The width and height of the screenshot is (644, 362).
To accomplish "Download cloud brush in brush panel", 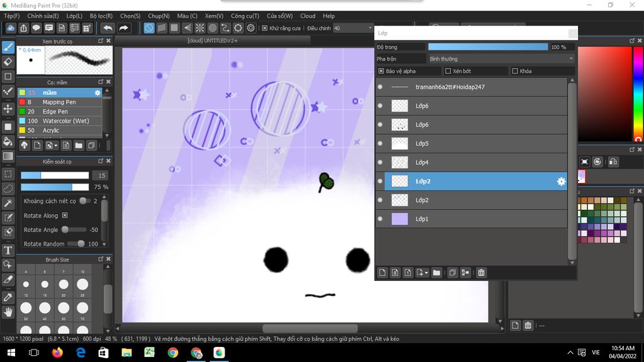I will [25, 145].
